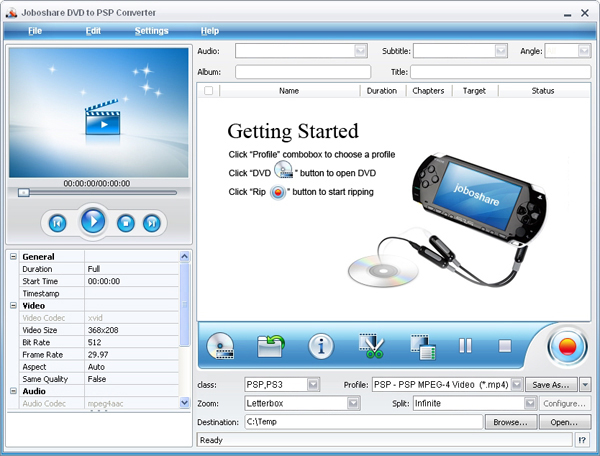Screen dimensions: 600x456
Task: Select the Timestamp property row
Action: pos(99,293)
